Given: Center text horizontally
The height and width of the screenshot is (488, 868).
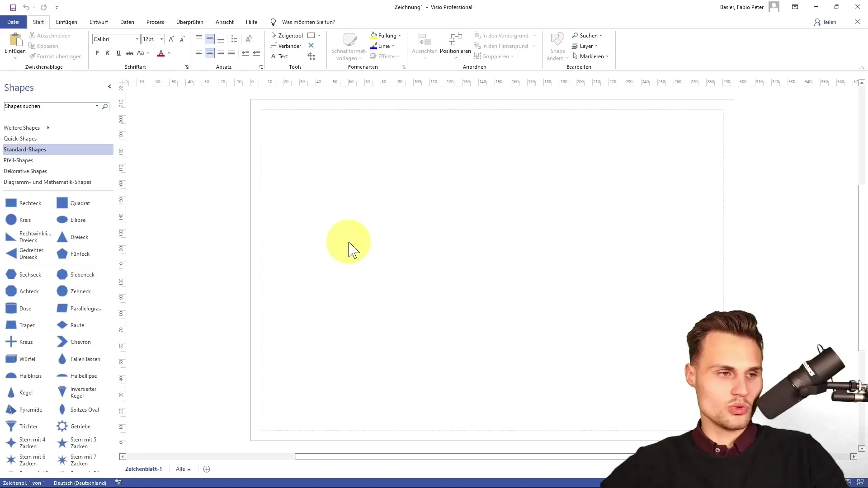Looking at the screenshot, I should [210, 53].
